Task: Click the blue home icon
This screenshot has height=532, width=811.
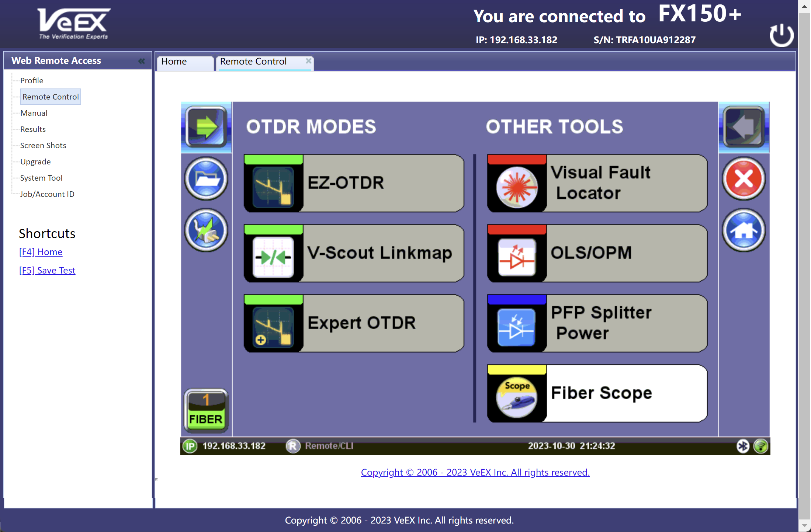Action: 744,230
